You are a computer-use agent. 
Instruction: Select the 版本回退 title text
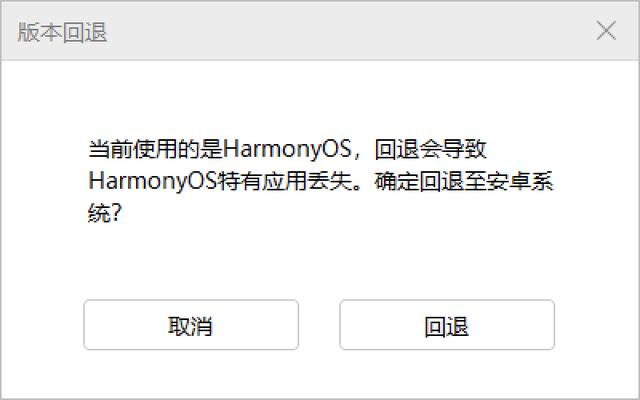[x=62, y=32]
